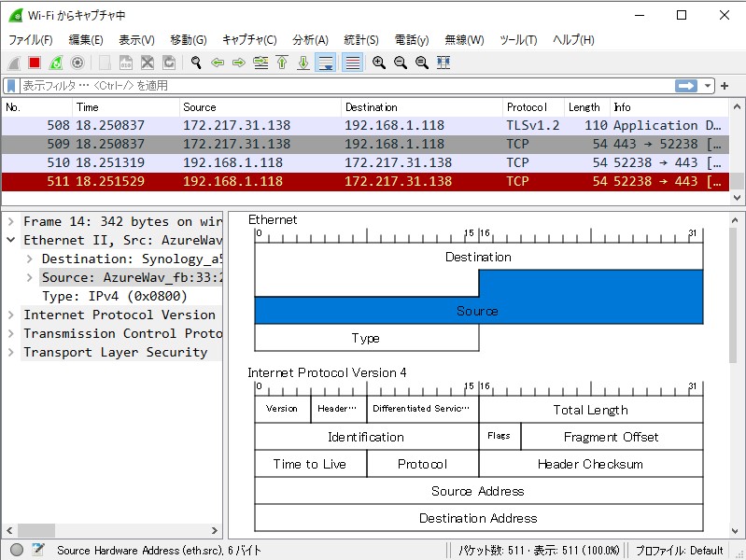
Task: Click the resize columns to fit icon
Action: [443, 63]
